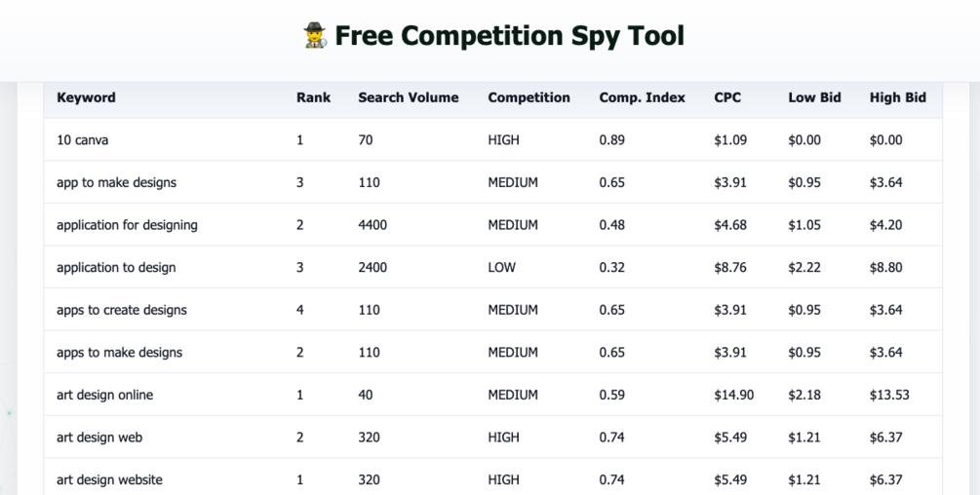This screenshot has height=495, width=980.
Task: Click the "art design online" keyword
Action: click(104, 395)
